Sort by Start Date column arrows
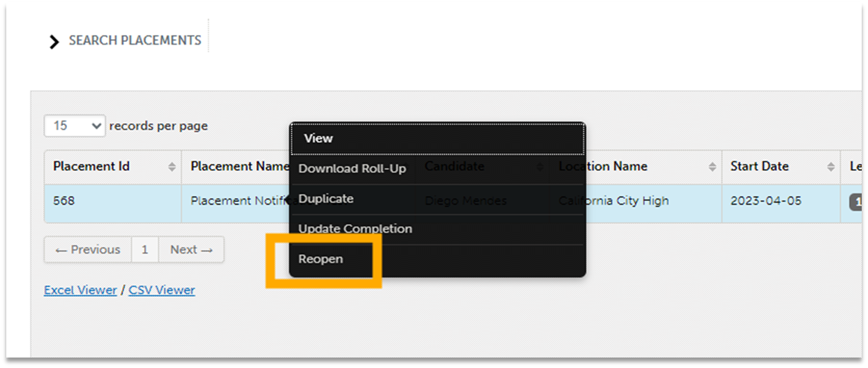 [830, 167]
